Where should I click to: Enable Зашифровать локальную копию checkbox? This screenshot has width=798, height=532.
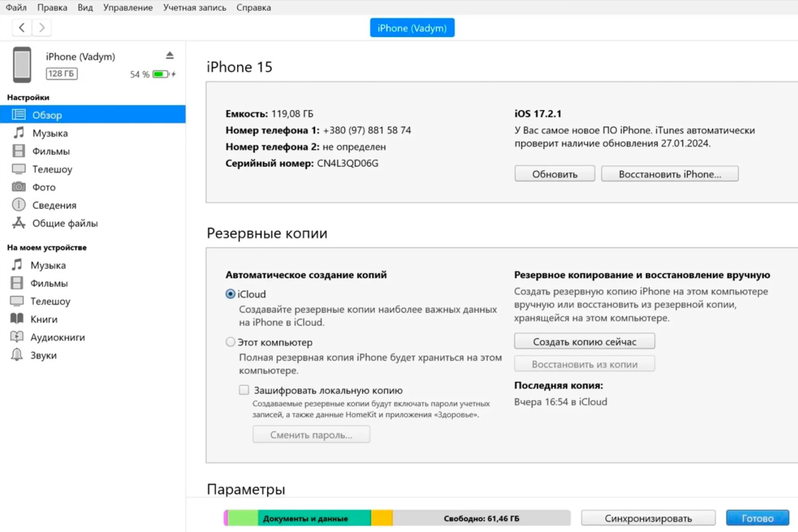pos(244,390)
